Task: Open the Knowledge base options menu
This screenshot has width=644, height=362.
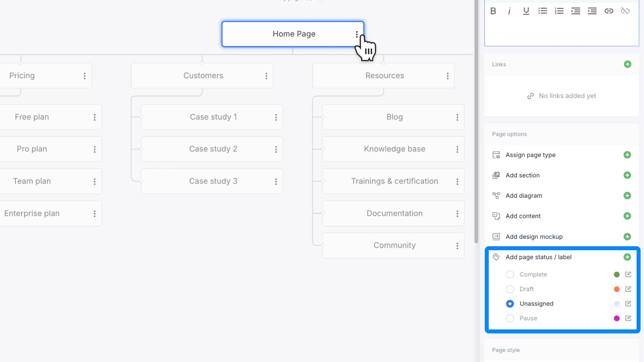Action: tap(457, 149)
